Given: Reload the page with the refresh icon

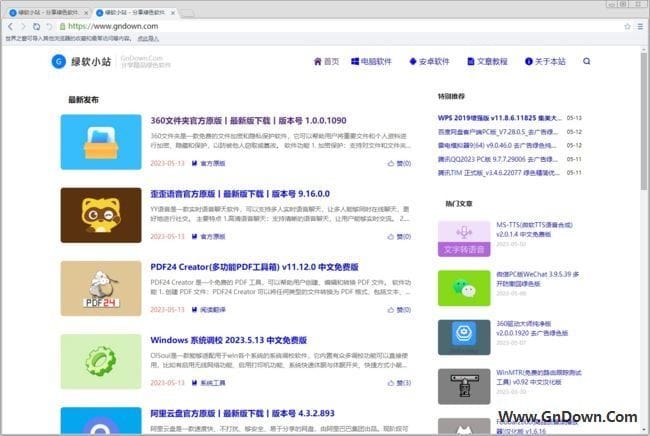Looking at the screenshot, I should 36,26.
